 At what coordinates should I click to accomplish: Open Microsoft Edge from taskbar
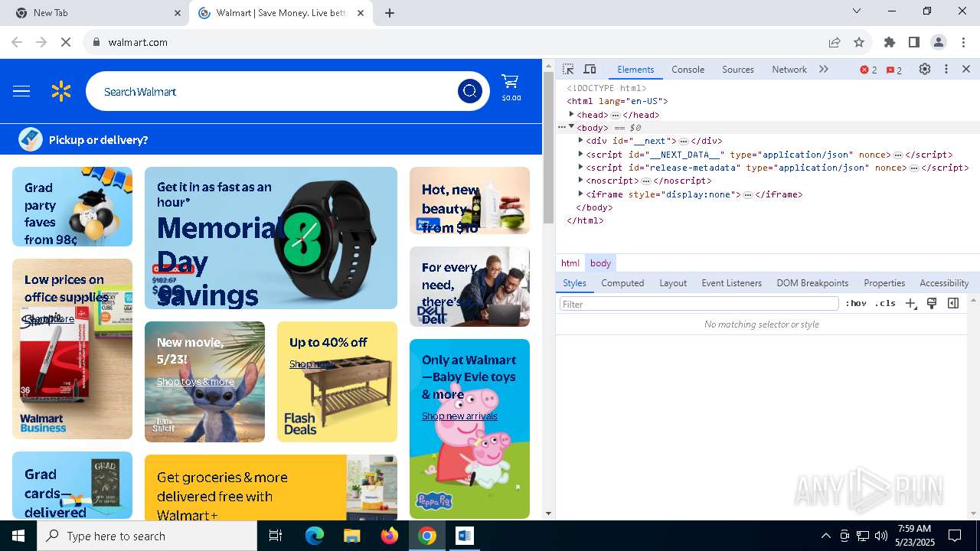point(315,536)
